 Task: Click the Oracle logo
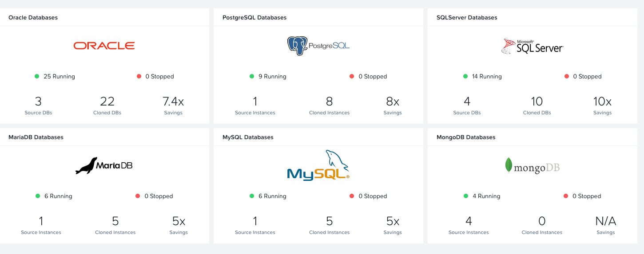(x=104, y=45)
